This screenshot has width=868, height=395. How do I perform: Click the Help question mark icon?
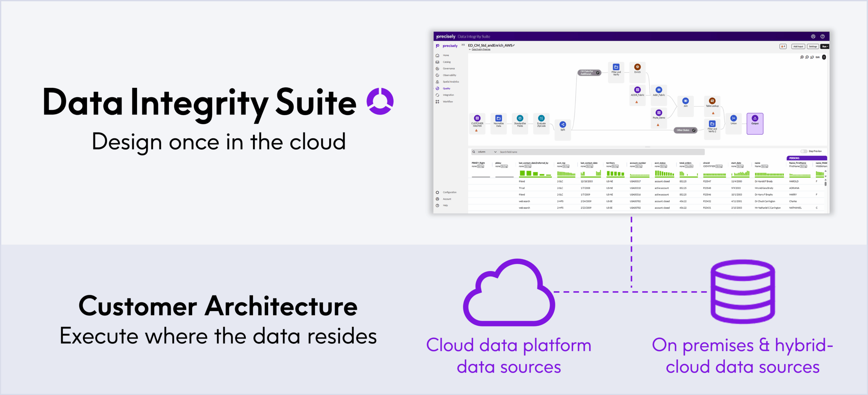[437, 206]
